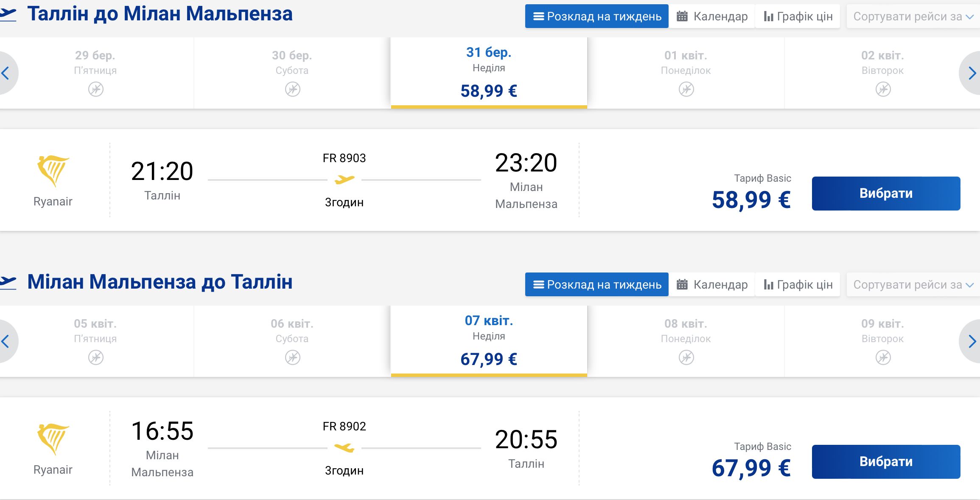
Task: Show next return dates with right arrow
Action: pyautogui.click(x=970, y=341)
